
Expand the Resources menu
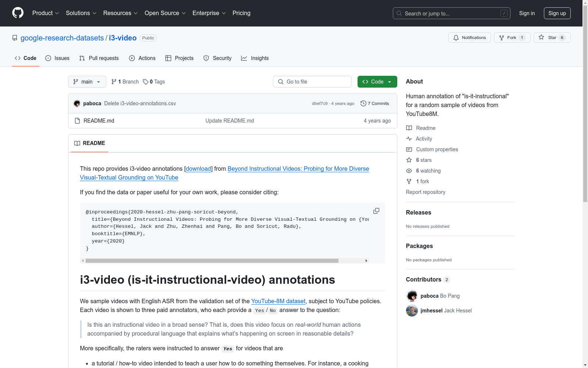coord(121,13)
